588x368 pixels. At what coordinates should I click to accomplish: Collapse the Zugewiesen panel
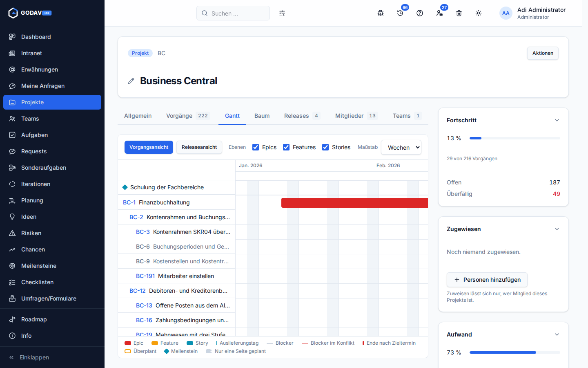pyautogui.click(x=557, y=229)
